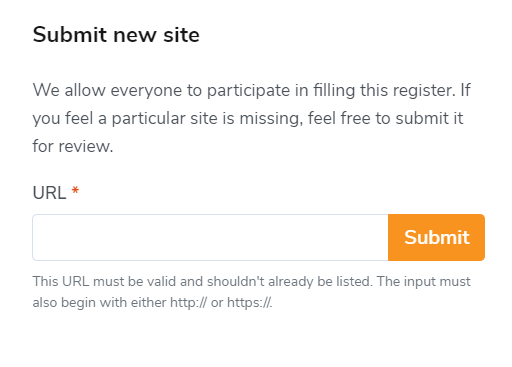The height and width of the screenshot is (367, 512).
Task: Focus the URL text input field
Action: coord(210,237)
